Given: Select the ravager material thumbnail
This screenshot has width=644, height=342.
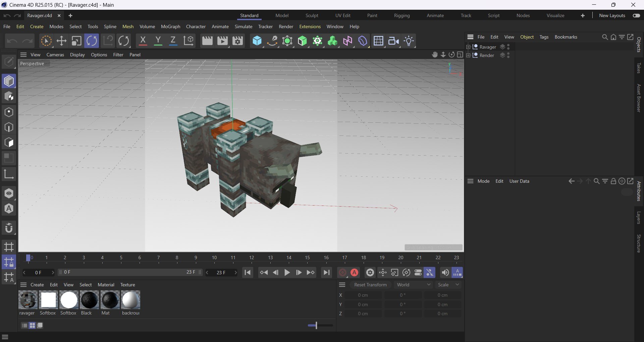Looking at the screenshot, I should coord(28,300).
